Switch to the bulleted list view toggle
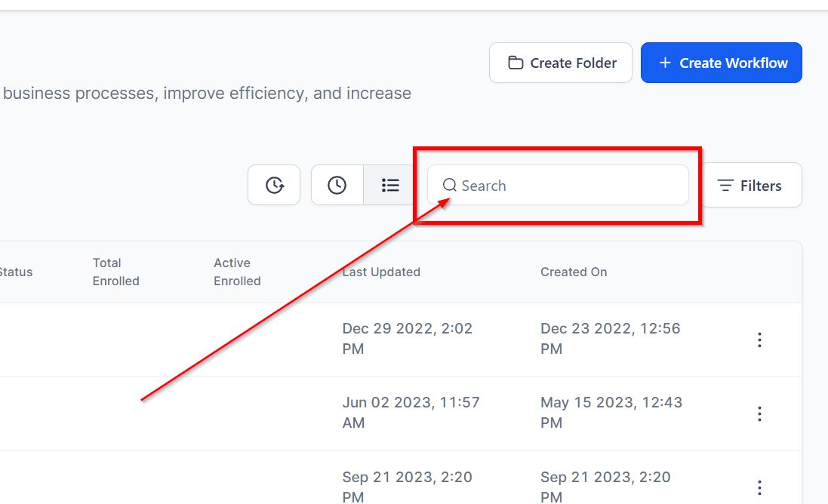 [x=390, y=186]
